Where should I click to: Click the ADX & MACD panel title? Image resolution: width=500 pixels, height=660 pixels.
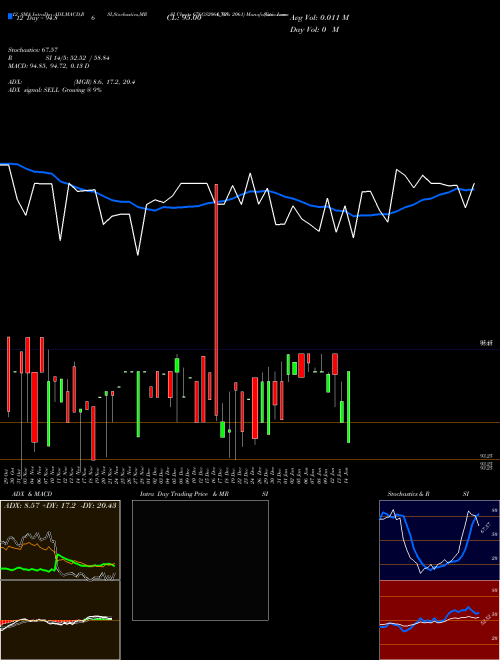(x=32, y=494)
